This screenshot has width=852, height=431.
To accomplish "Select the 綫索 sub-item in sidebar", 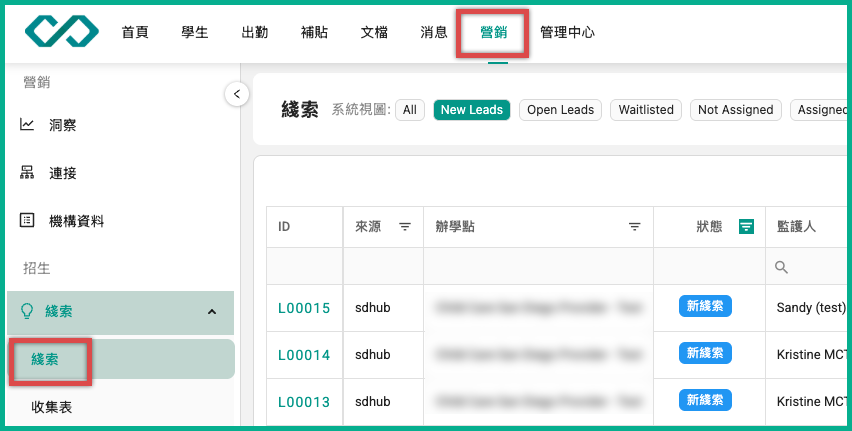I will click(121, 359).
